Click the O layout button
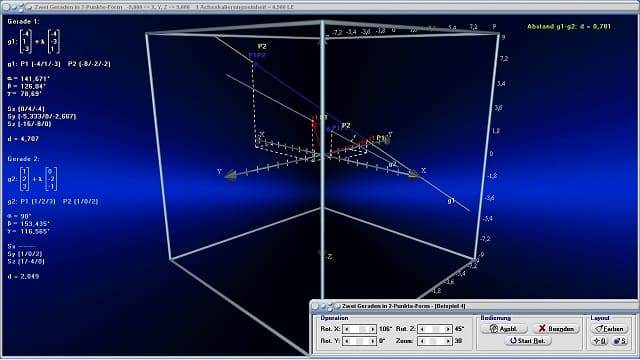640x360 pixels. point(600,341)
